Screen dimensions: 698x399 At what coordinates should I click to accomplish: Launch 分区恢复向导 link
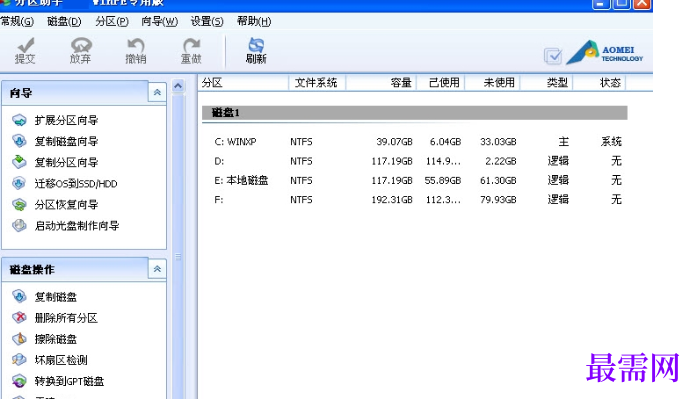[x=66, y=204]
